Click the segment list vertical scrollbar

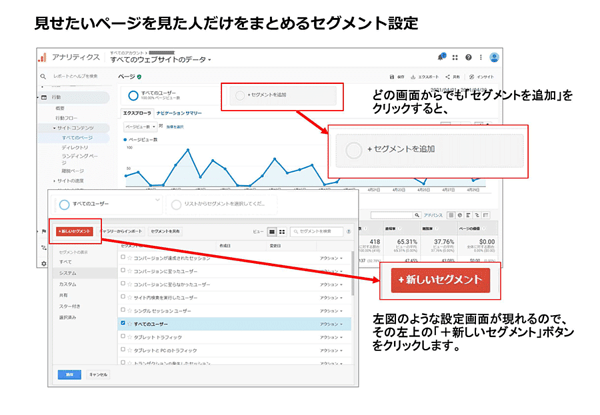pos(352,273)
